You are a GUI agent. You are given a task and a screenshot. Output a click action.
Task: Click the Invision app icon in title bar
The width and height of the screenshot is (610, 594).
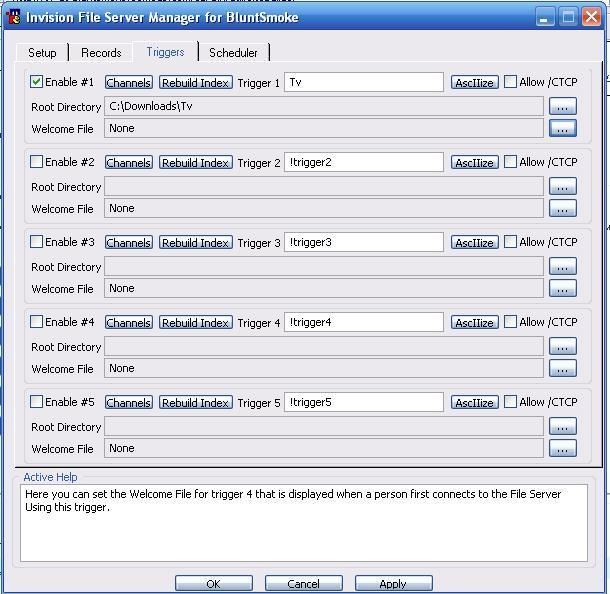[14, 17]
